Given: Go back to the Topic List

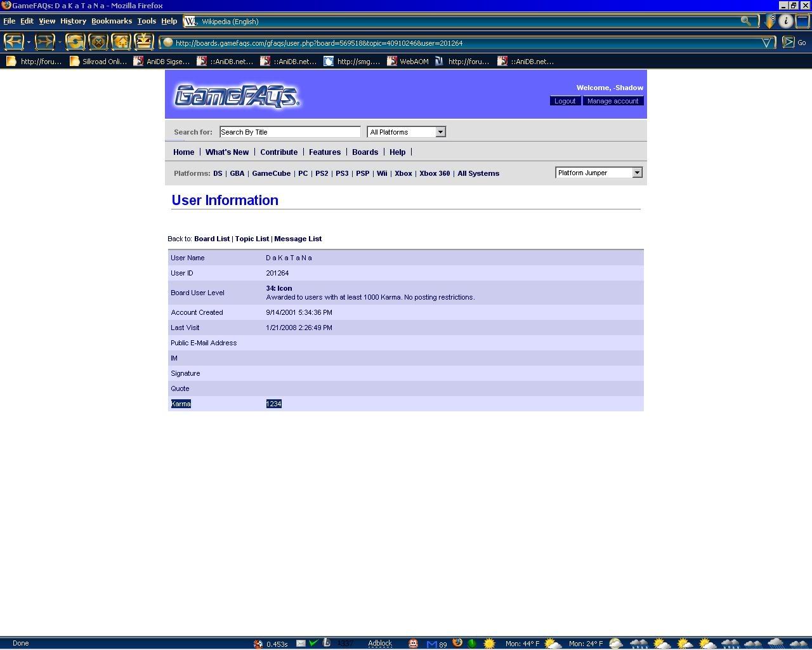Looking at the screenshot, I should pos(252,239).
